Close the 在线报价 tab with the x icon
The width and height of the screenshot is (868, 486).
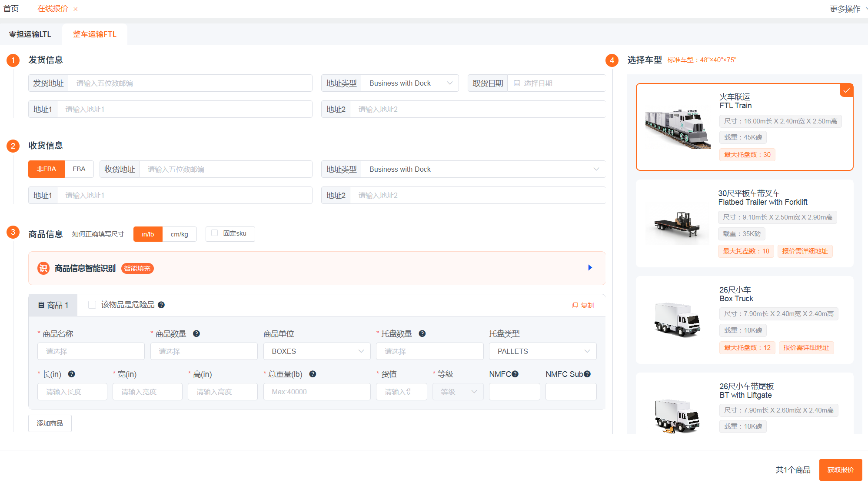(76, 9)
